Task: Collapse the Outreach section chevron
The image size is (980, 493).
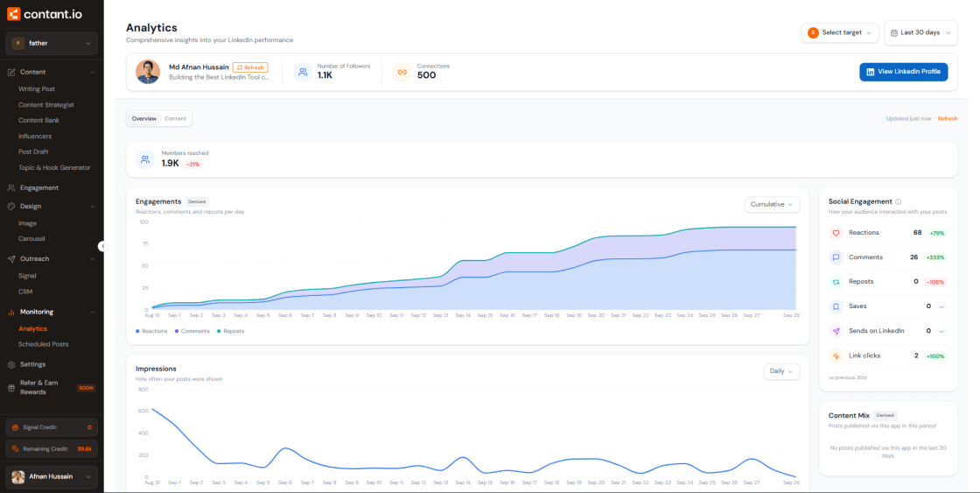Action: pos(93,259)
